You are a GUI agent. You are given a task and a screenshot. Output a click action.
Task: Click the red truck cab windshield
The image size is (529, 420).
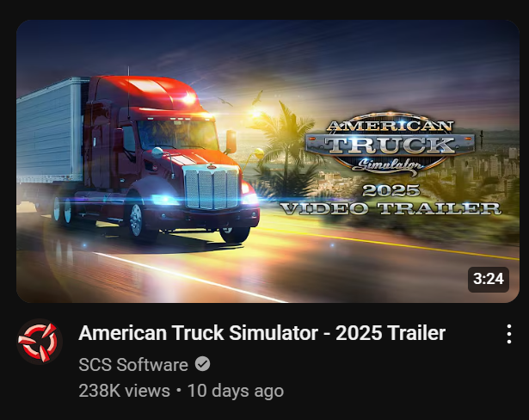[x=177, y=134]
